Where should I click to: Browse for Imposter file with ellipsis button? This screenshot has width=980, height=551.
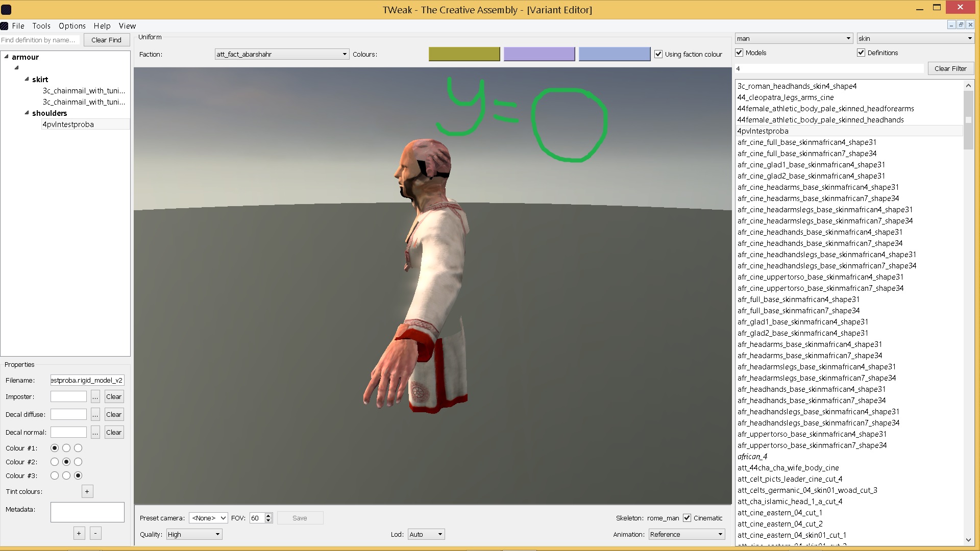click(x=95, y=396)
